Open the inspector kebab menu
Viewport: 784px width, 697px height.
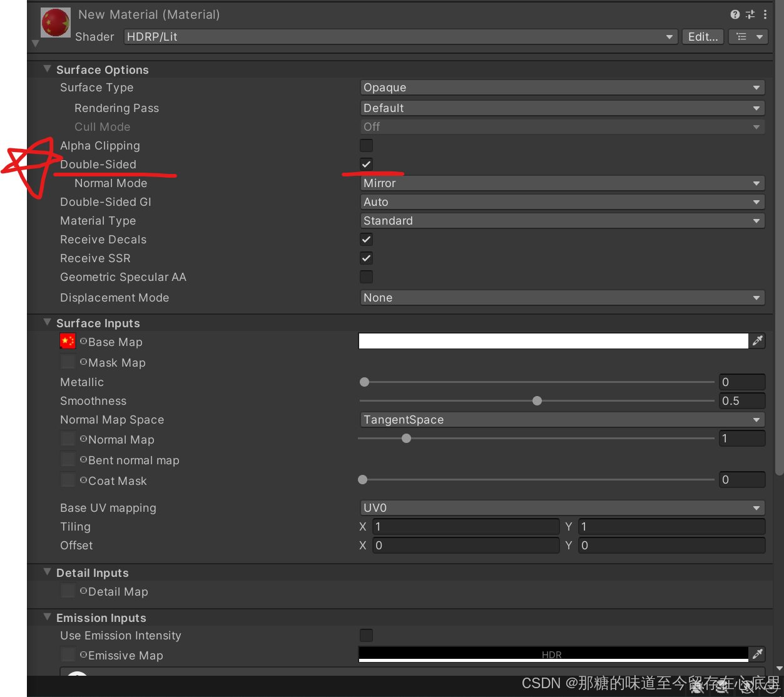click(x=765, y=14)
